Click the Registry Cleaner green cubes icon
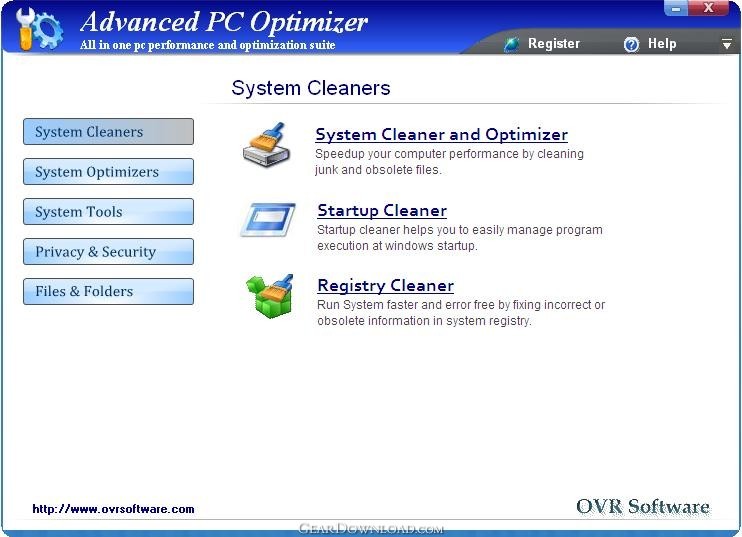742x537 pixels. (270, 296)
